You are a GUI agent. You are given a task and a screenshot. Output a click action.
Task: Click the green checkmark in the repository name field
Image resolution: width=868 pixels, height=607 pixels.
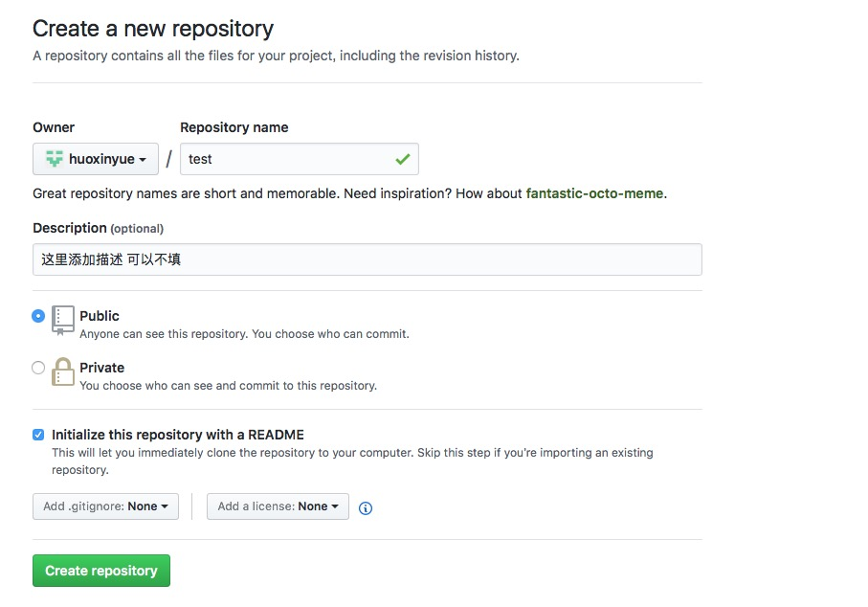[402, 159]
